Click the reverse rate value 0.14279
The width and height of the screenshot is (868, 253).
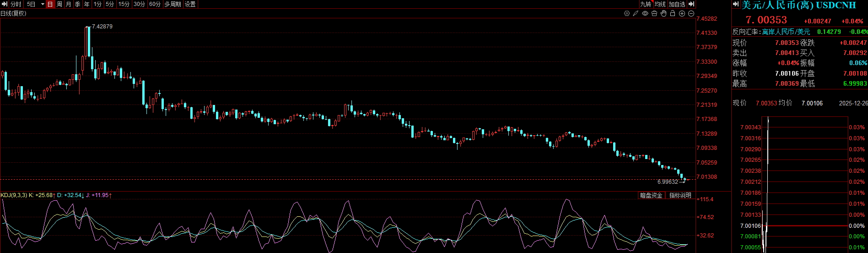[829, 32]
